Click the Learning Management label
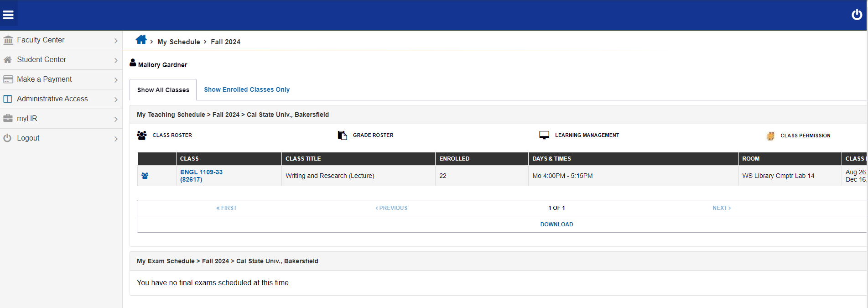 point(587,135)
